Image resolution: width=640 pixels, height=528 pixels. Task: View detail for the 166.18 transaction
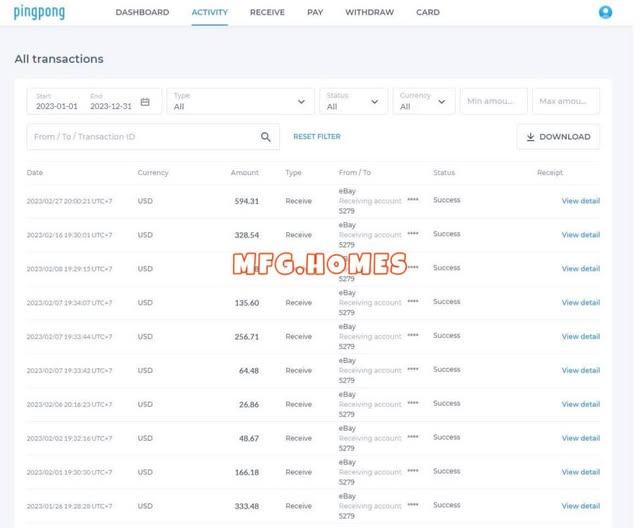click(580, 472)
